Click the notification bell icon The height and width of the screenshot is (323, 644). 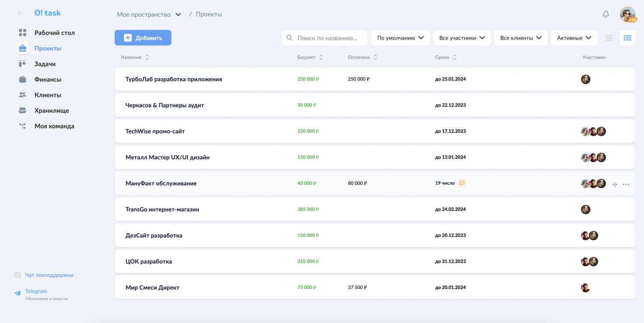click(x=606, y=14)
